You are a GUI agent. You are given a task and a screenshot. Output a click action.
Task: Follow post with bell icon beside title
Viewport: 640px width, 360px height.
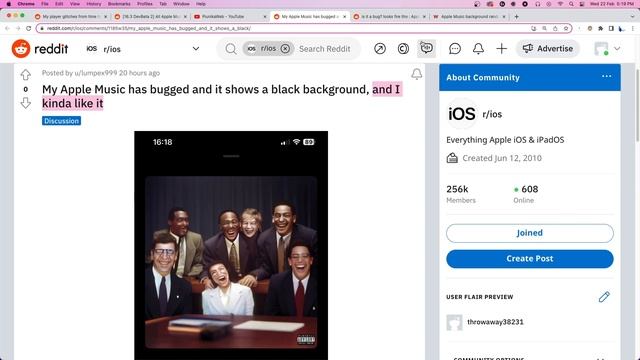(416, 74)
